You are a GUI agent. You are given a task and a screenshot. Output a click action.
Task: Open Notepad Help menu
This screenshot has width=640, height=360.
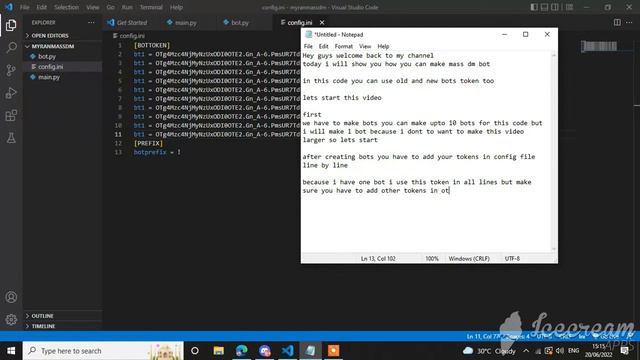point(383,46)
